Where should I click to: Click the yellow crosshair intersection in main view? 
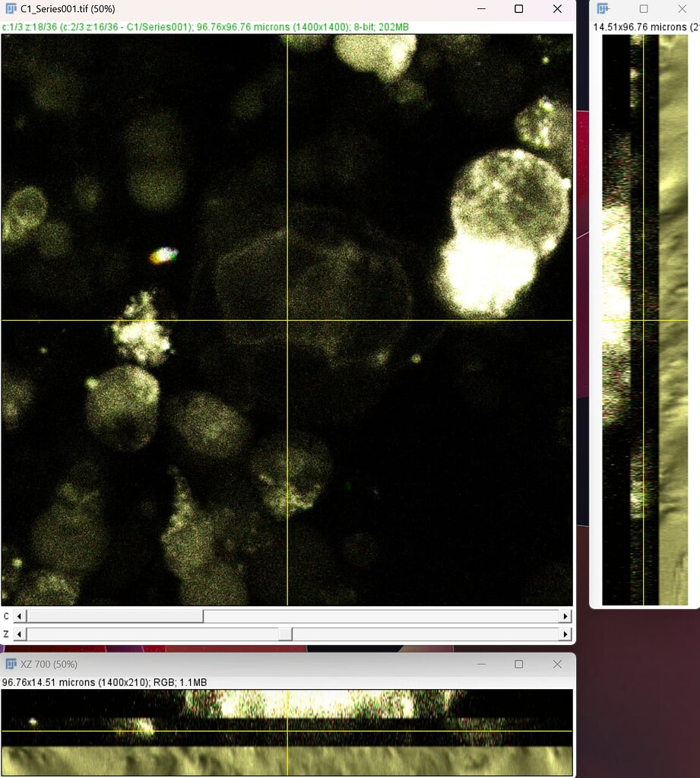coord(287,321)
